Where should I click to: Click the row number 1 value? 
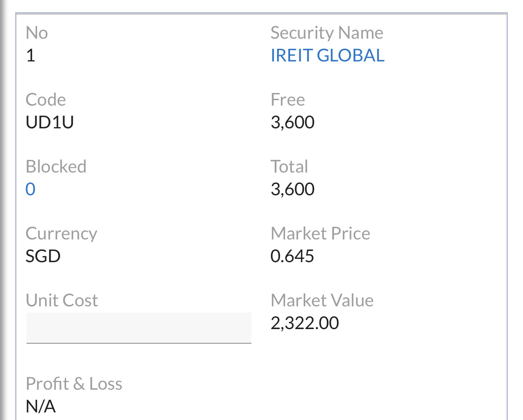(x=30, y=56)
